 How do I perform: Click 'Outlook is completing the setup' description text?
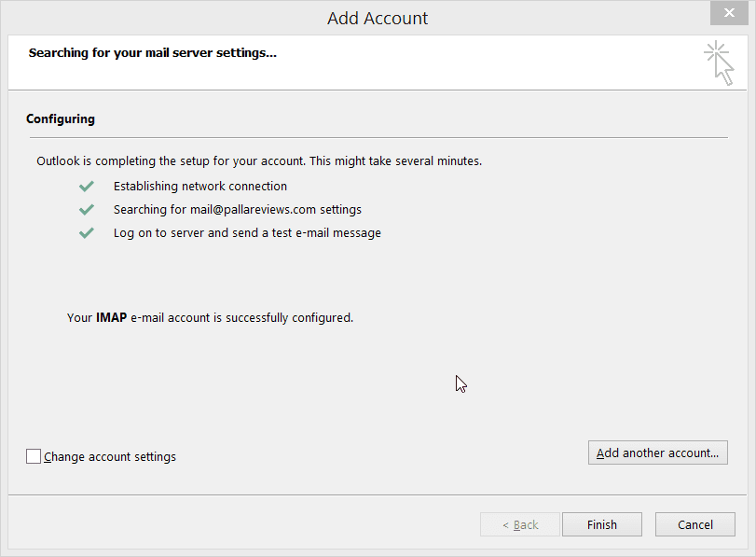coord(259,161)
